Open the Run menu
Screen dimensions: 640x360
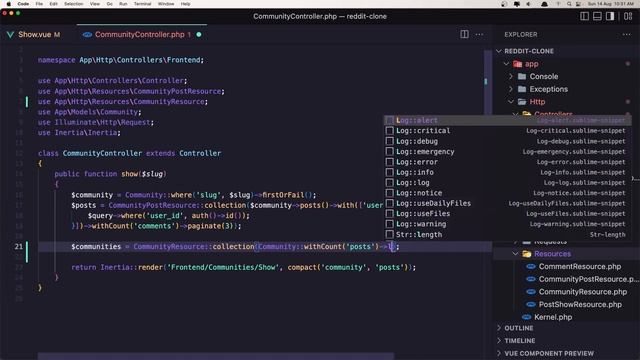(123, 4)
